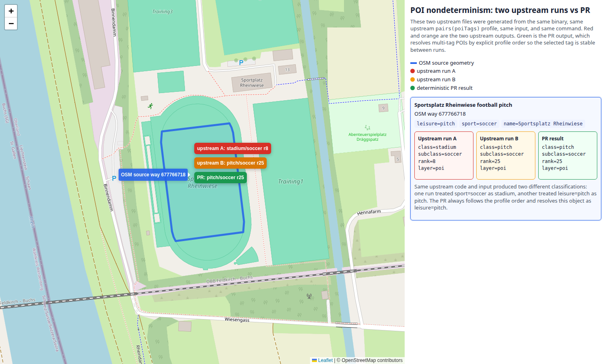
Task: Click the orange upstream run B legend dot
Action: [x=413, y=80]
